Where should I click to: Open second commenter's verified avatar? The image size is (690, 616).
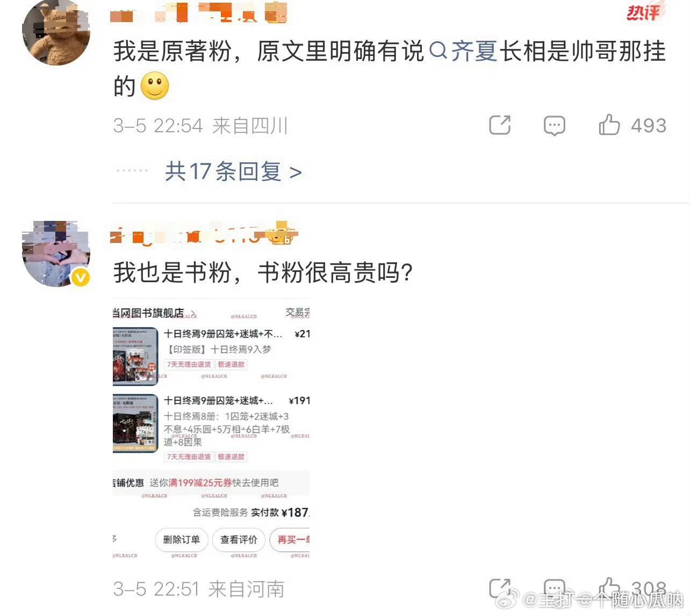click(x=56, y=253)
